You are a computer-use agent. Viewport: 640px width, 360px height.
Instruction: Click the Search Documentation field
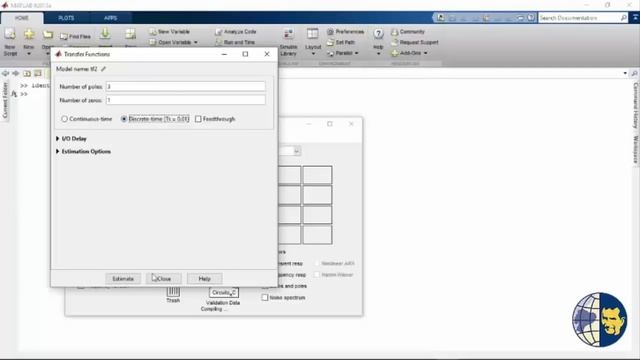pos(579,18)
